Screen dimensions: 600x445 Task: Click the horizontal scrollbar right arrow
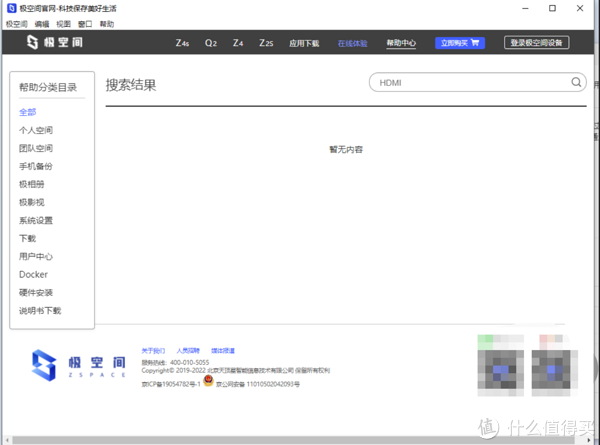589,440
